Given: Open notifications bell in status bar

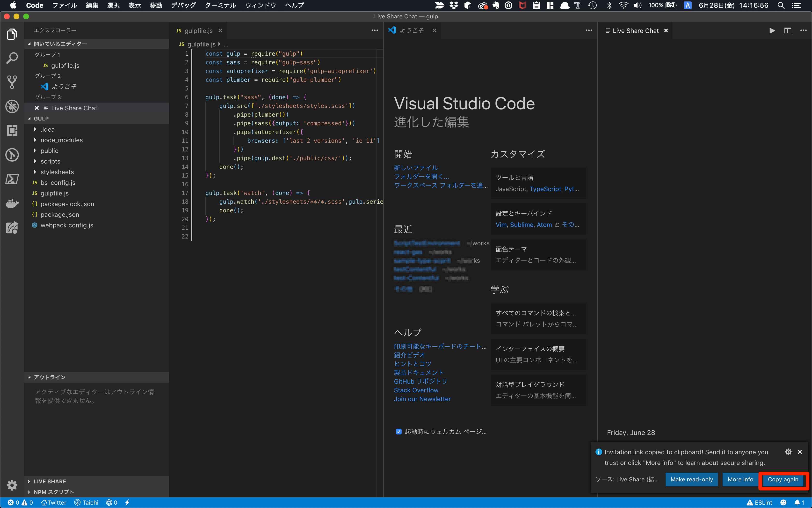Looking at the screenshot, I should (x=799, y=503).
